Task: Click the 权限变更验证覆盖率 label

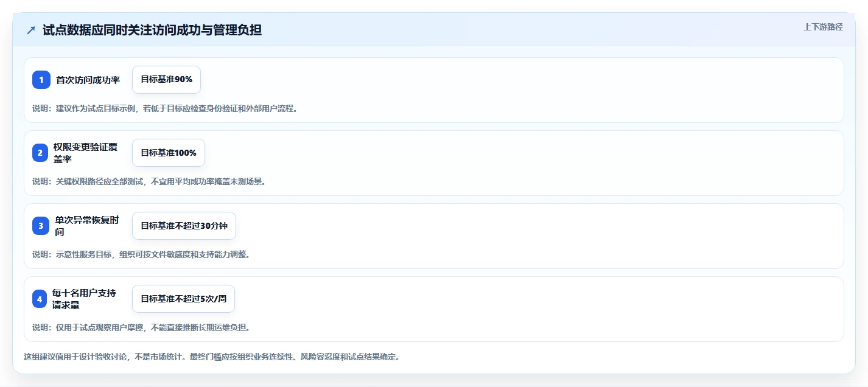Action: [x=85, y=153]
